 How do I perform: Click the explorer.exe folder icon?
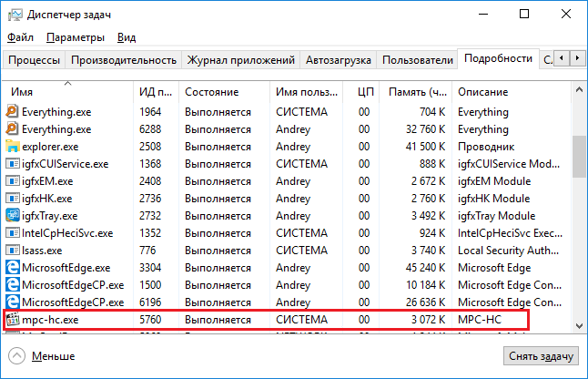pyautogui.click(x=13, y=147)
